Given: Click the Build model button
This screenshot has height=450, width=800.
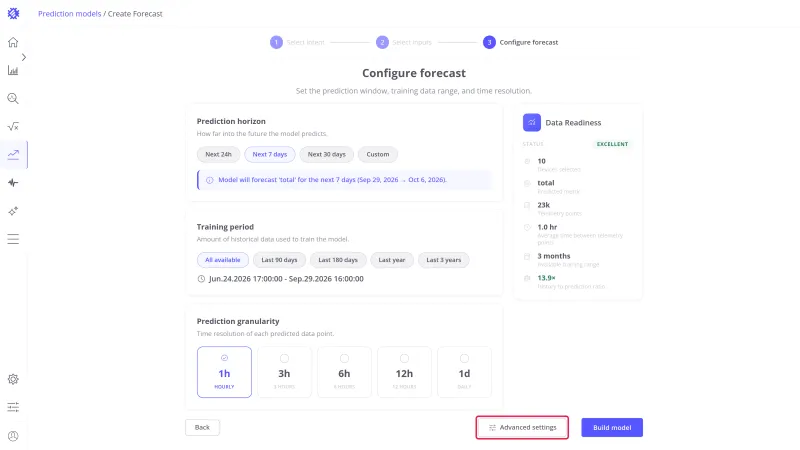Looking at the screenshot, I should click(612, 428).
